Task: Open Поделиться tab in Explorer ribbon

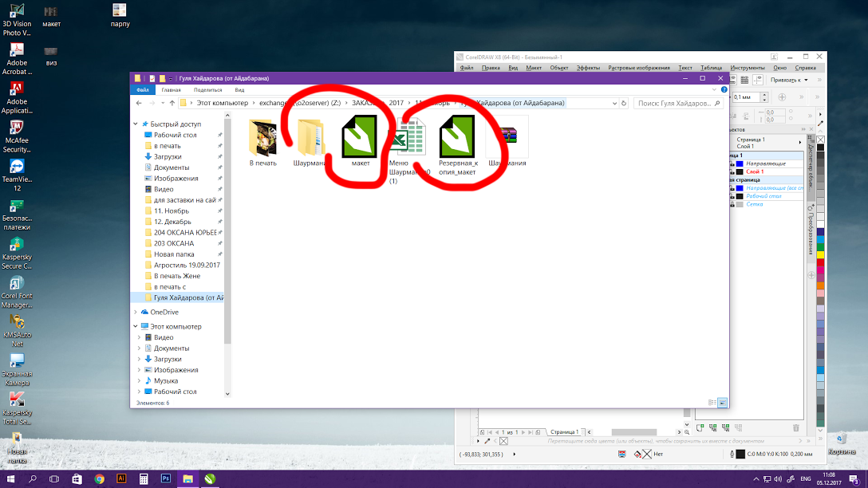Action: (x=207, y=89)
